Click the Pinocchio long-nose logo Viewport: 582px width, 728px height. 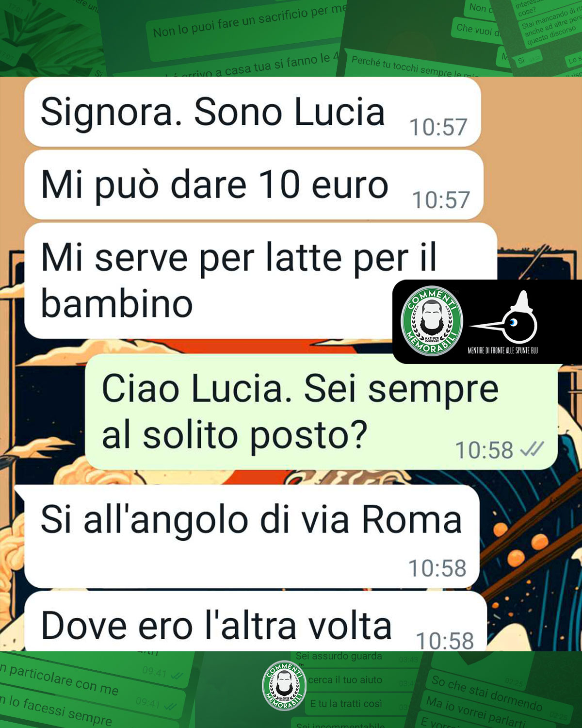tap(505, 318)
